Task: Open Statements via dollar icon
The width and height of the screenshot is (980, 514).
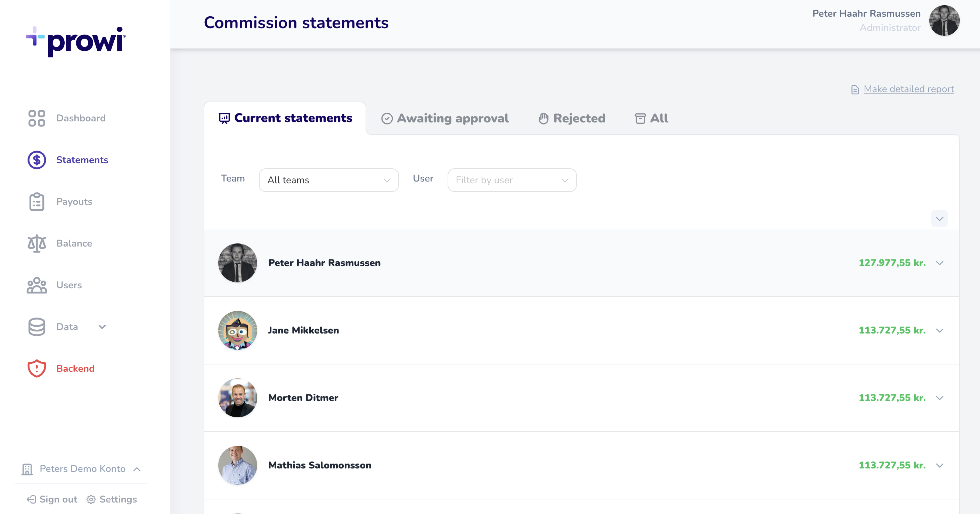Action: coord(36,160)
